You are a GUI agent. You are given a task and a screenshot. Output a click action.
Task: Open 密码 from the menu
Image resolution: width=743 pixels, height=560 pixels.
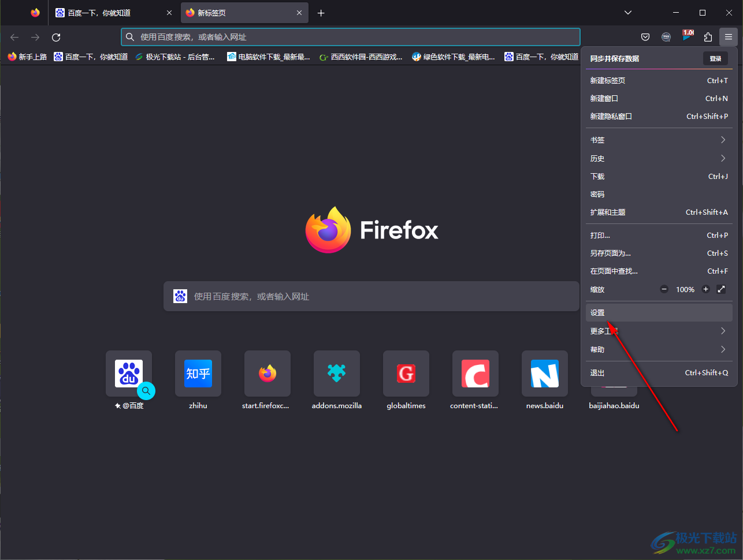point(659,194)
